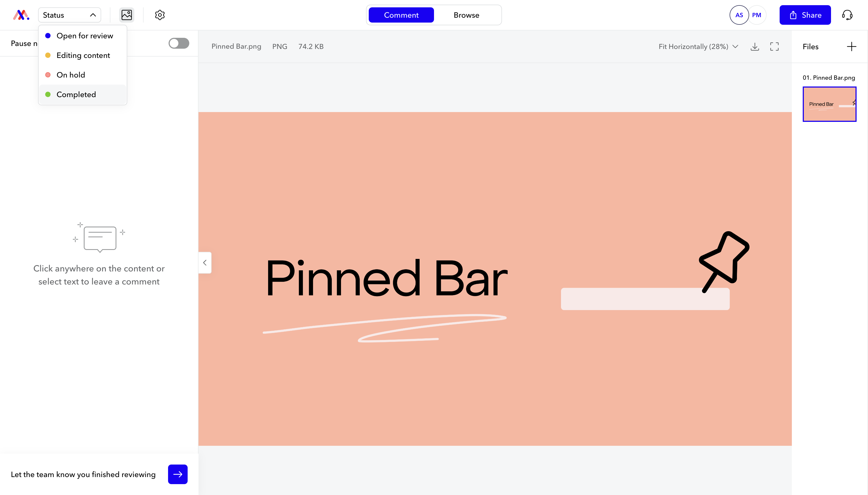The image size is (868, 495).
Task: Click the Share button icon
Action: (x=793, y=14)
